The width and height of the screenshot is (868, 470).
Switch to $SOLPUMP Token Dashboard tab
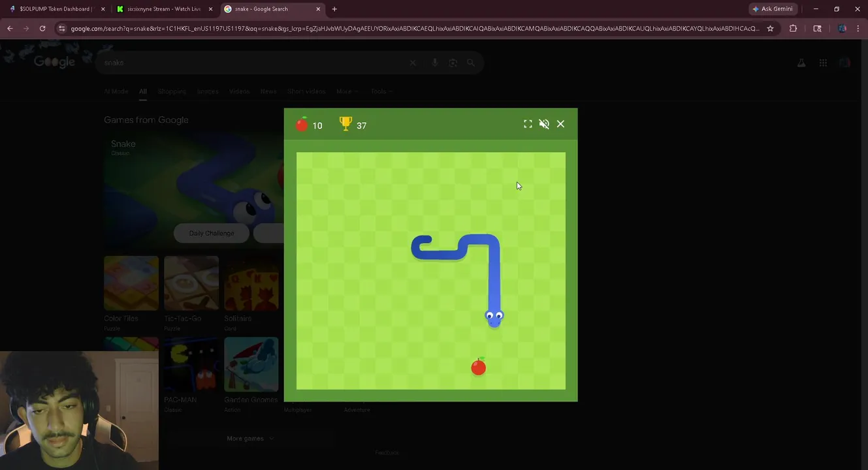57,9
